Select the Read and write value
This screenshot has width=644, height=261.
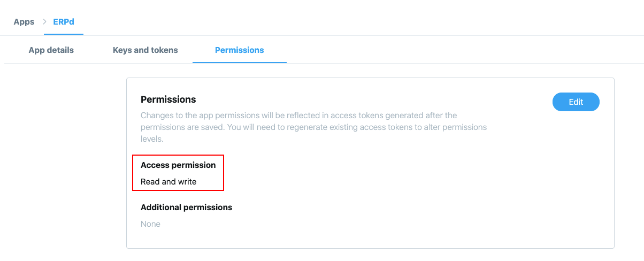point(168,181)
